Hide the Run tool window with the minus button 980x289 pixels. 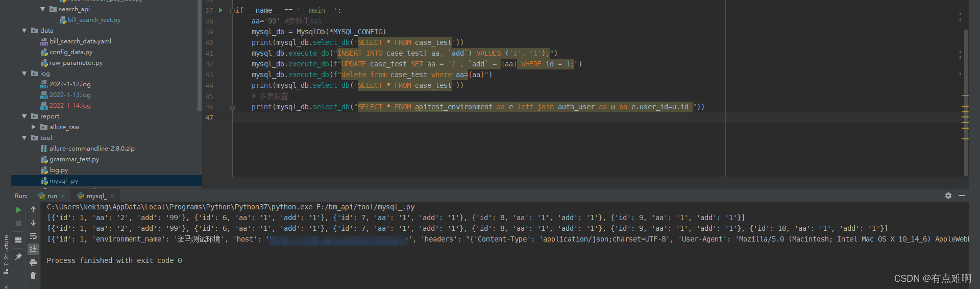coord(962,196)
